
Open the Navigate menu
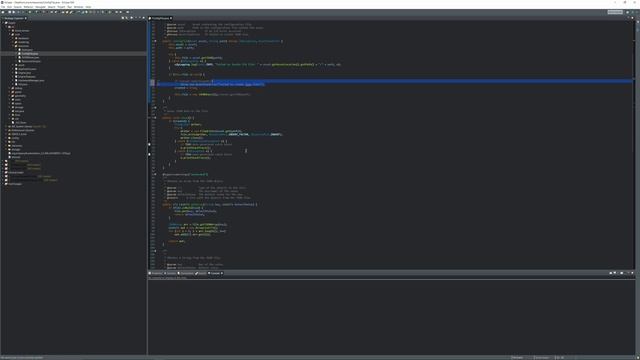(40, 7)
